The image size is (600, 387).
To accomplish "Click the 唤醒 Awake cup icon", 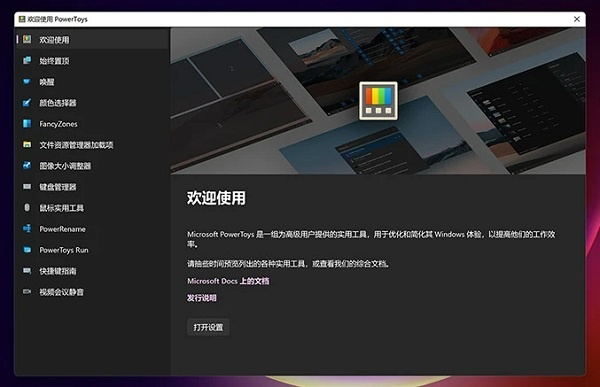I will click(x=27, y=82).
